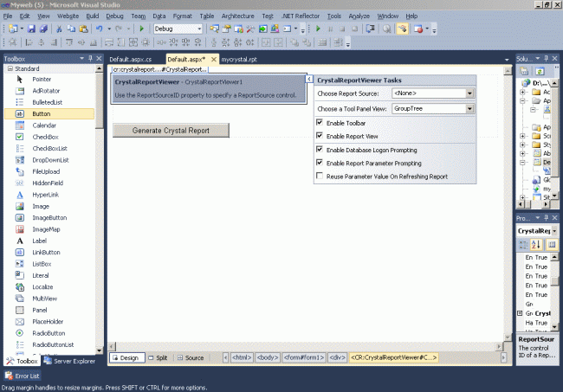
Task: Open Properties object selector dropdown
Action: pos(554,231)
